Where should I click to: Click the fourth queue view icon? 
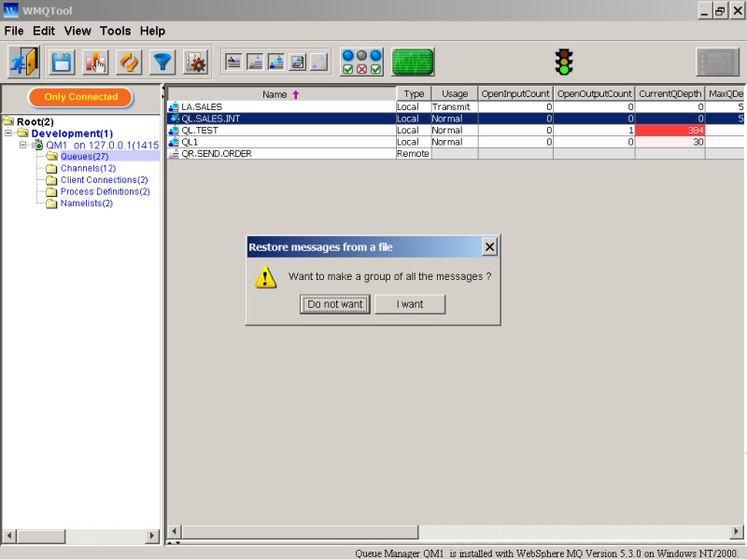click(x=298, y=63)
